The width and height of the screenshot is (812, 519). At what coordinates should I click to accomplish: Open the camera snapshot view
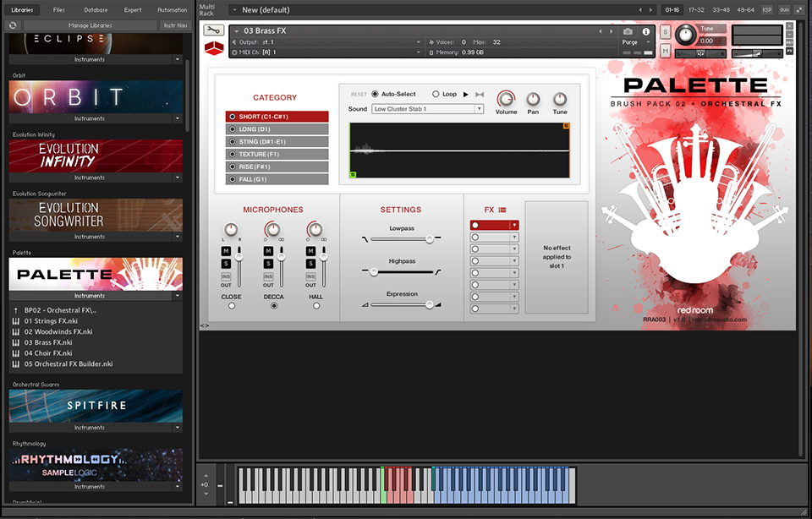[x=628, y=31]
